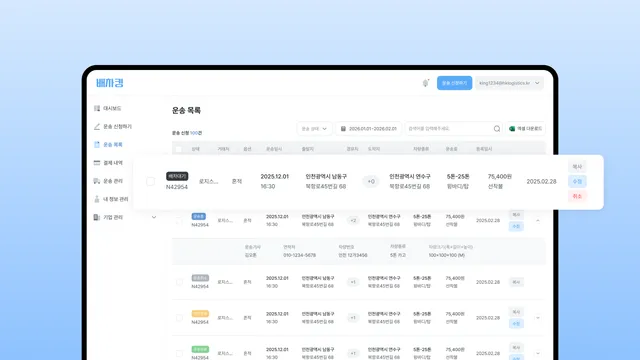Image resolution: width=640 pixels, height=360 pixels.
Task: Click the blue status badge above N42954
Action: 199,216
